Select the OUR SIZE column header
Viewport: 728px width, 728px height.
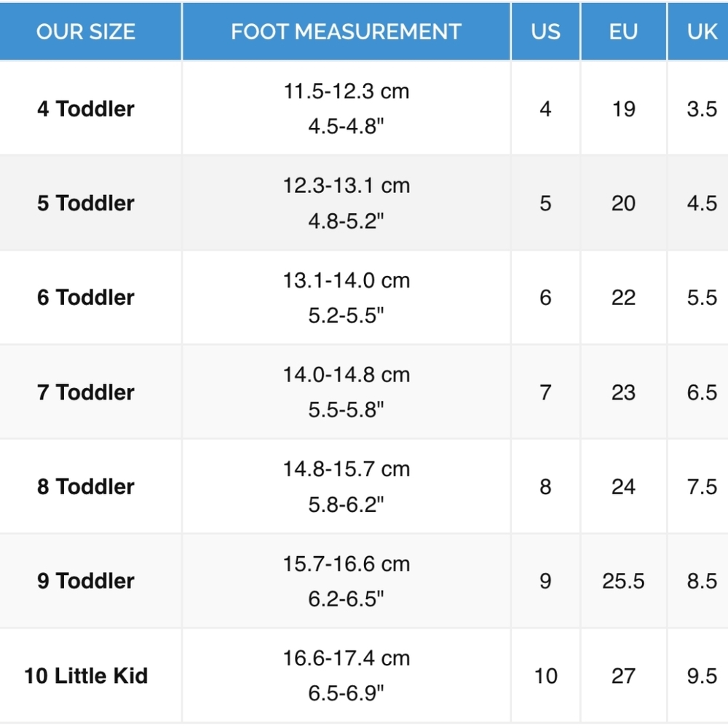(x=86, y=31)
